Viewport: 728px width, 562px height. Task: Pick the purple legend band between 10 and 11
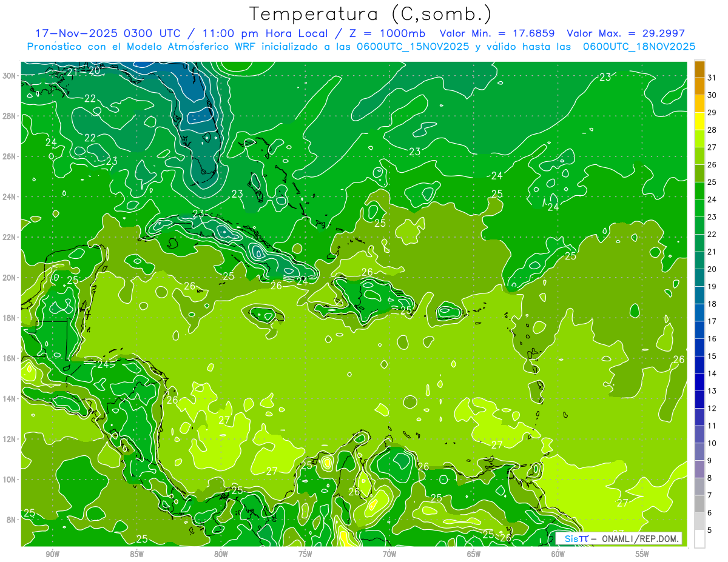699,434
